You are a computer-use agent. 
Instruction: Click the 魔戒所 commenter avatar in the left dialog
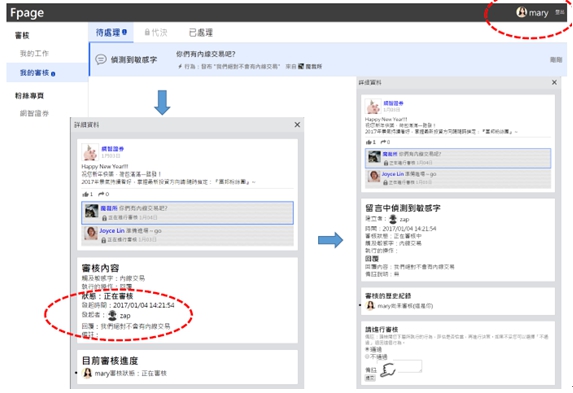point(91,211)
